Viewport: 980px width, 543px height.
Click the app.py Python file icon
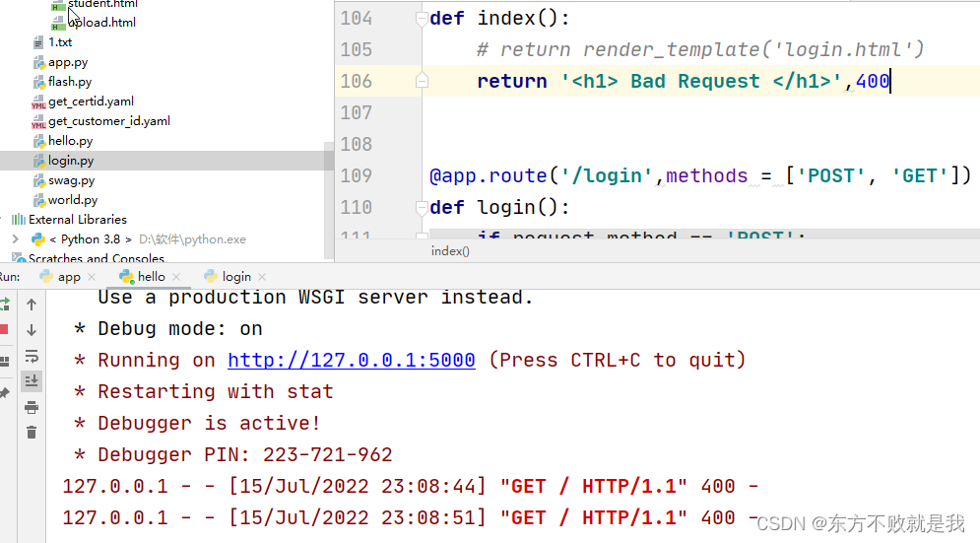click(x=38, y=62)
